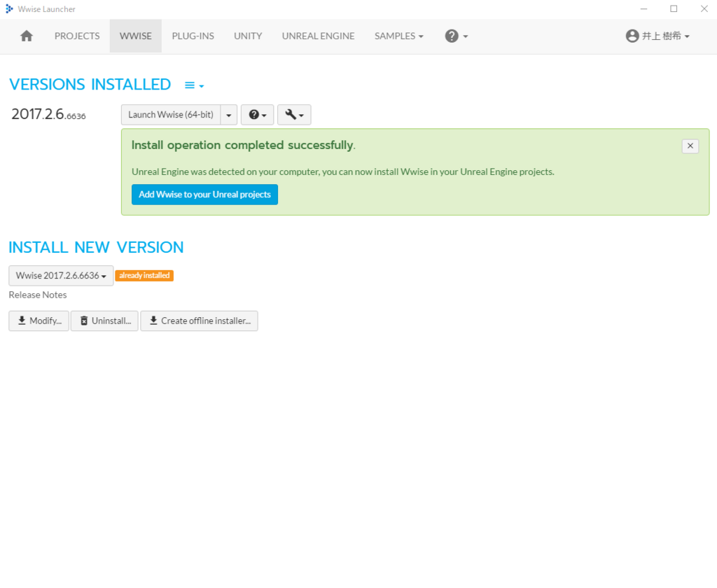Open the help question-mark menu in navbar
The width and height of the screenshot is (717, 588).
456,36
